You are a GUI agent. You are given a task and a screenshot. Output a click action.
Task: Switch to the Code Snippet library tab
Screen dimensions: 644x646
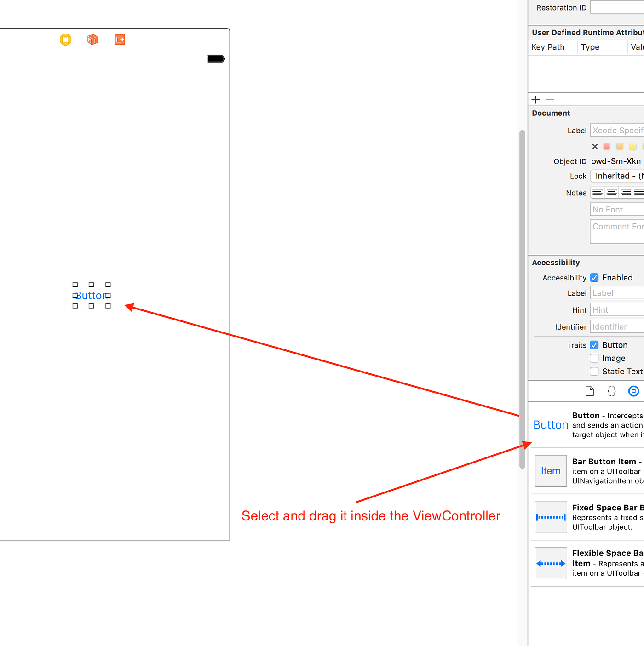click(611, 391)
